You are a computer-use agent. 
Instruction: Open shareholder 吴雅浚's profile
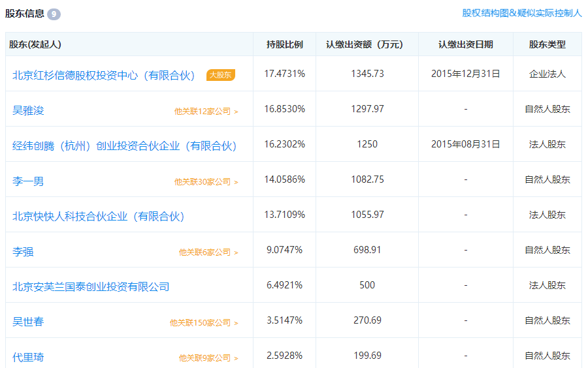[x=28, y=110]
